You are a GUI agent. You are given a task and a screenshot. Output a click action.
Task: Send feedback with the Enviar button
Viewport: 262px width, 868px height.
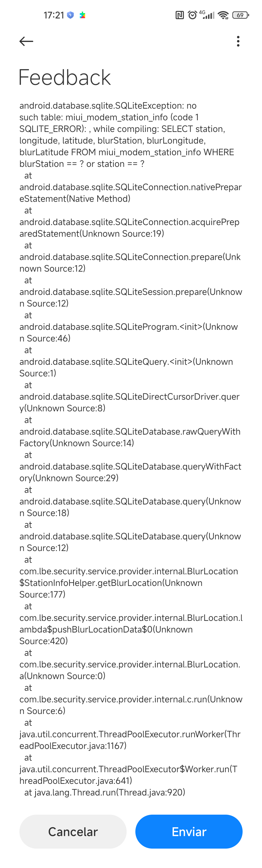click(x=189, y=831)
